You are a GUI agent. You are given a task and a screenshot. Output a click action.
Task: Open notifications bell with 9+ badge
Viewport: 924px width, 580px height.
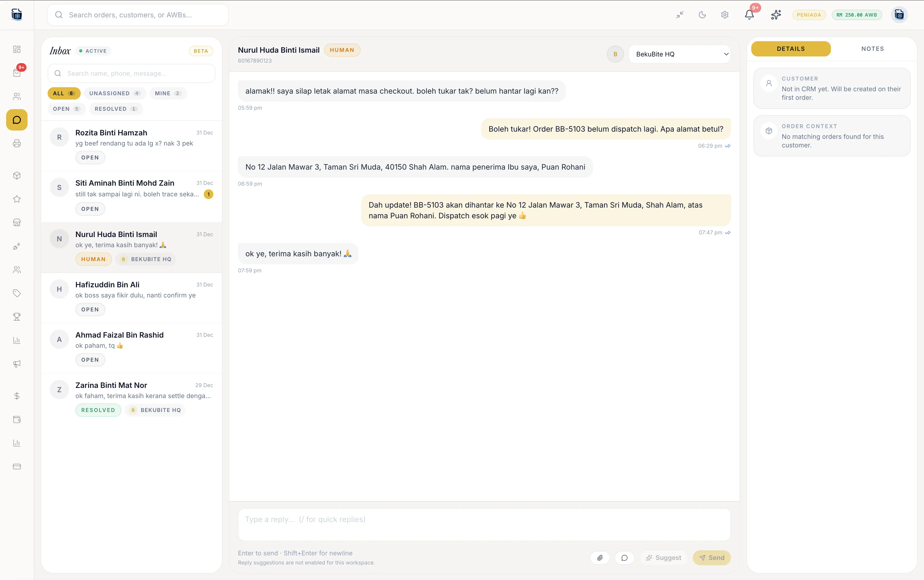(749, 14)
